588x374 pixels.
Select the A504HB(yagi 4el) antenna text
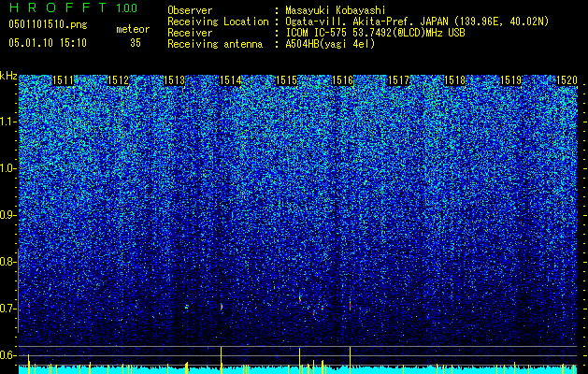330,44
